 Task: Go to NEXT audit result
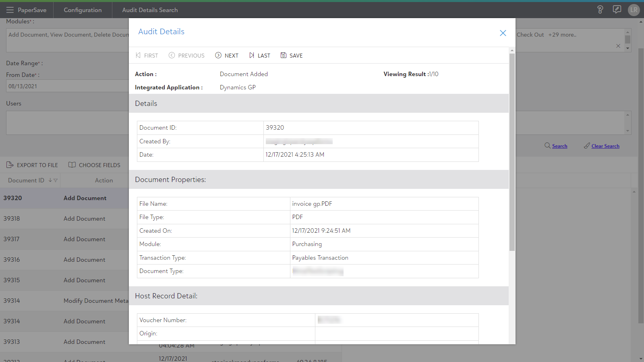227,56
